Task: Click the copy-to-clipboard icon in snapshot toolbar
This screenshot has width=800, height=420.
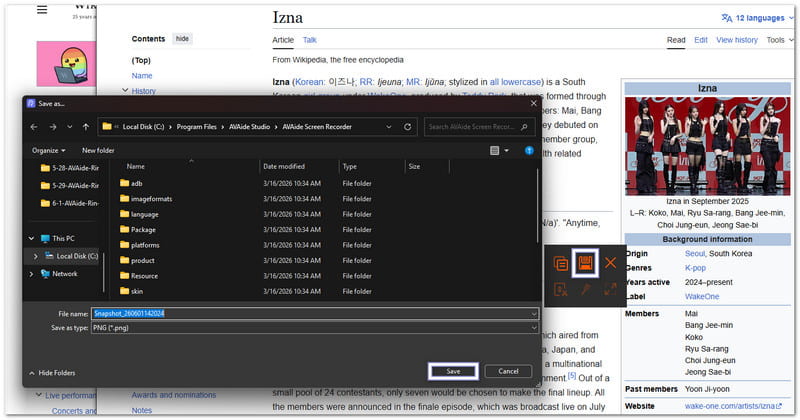Action: 561,263
